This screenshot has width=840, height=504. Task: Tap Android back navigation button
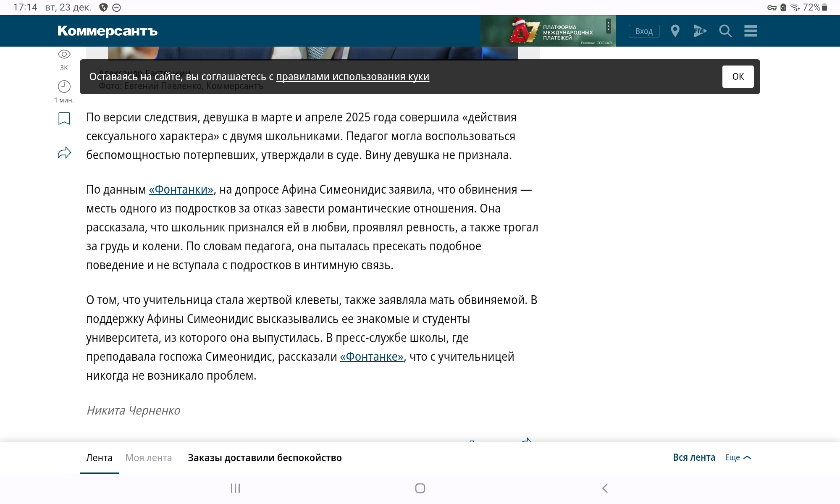(x=605, y=488)
